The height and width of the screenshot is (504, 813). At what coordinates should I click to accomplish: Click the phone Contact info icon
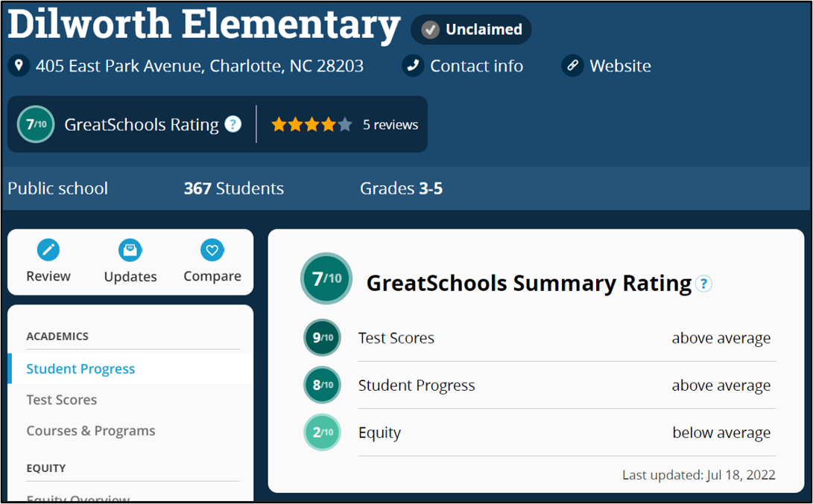(x=413, y=66)
